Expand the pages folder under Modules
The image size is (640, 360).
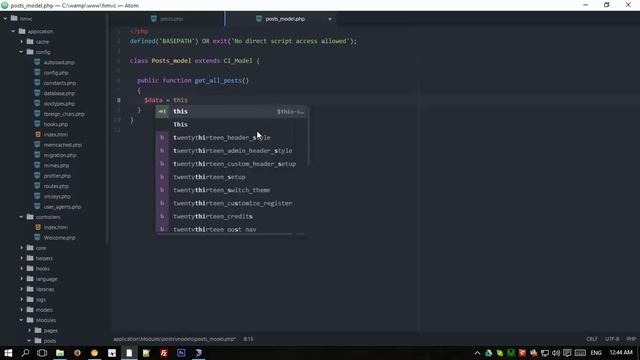[x=30, y=330]
